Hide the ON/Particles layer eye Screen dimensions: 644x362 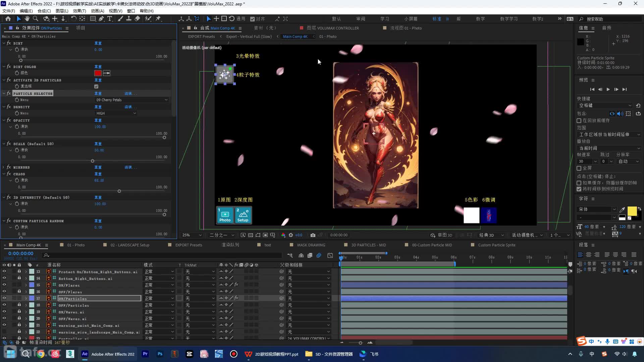pyautogui.click(x=4, y=298)
